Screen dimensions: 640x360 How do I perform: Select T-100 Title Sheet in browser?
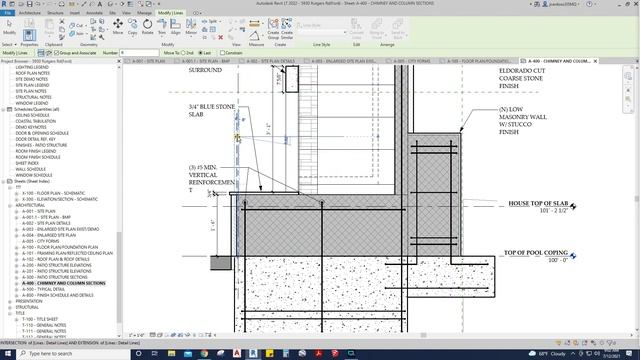coord(40,319)
